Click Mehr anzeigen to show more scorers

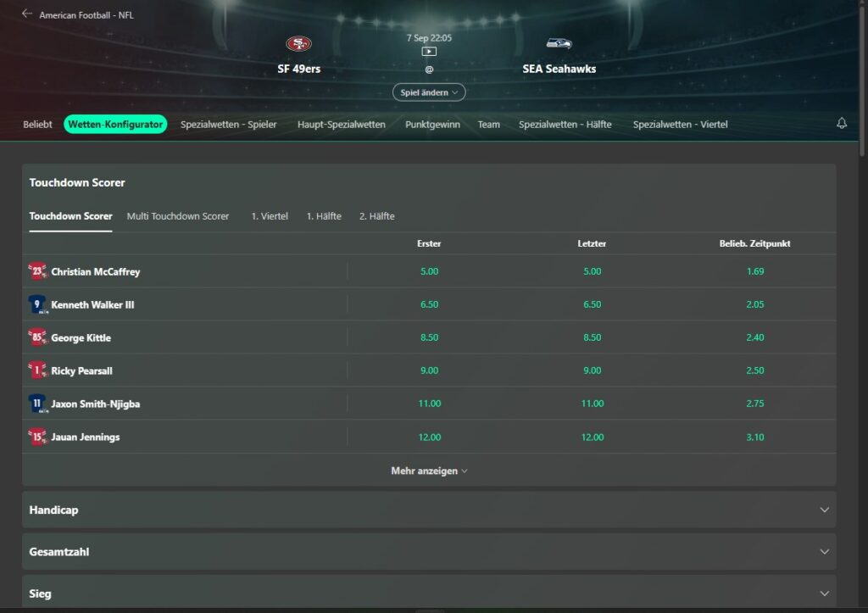(429, 471)
